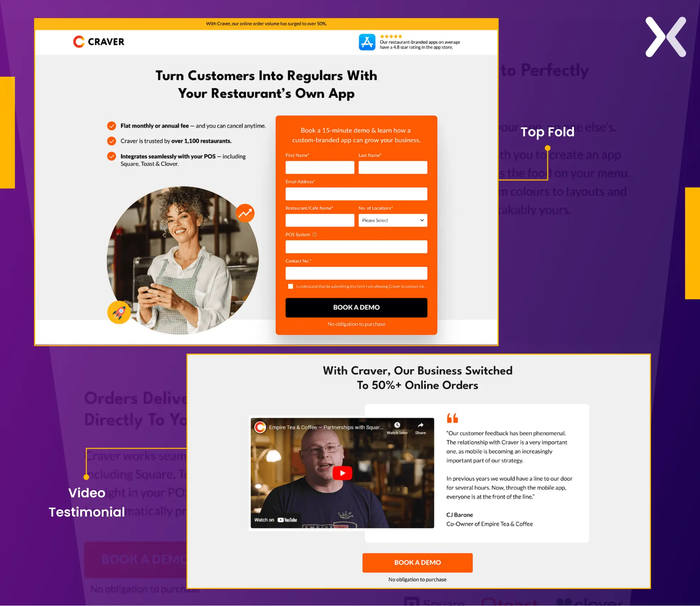
Task: Toggle the consent checkbox for contact permission
Action: point(290,286)
